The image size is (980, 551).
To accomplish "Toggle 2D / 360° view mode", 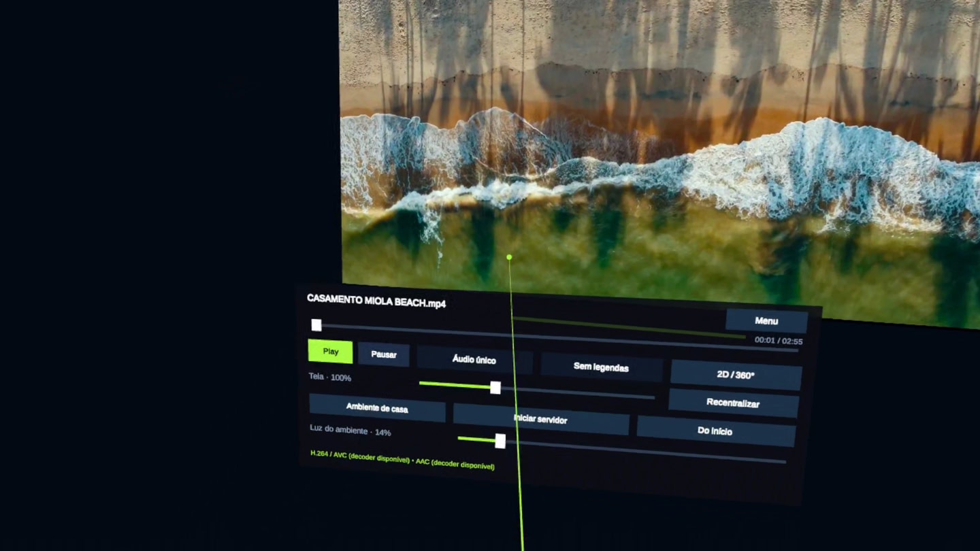I will tap(736, 375).
